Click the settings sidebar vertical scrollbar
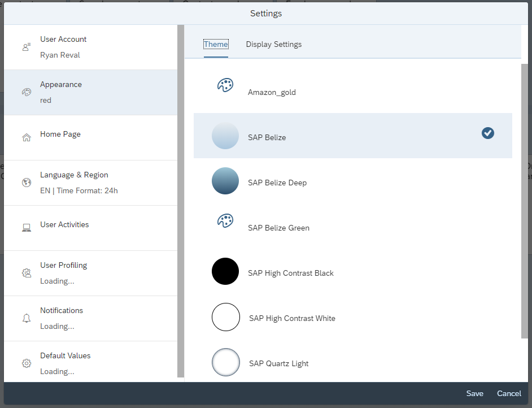 181,201
